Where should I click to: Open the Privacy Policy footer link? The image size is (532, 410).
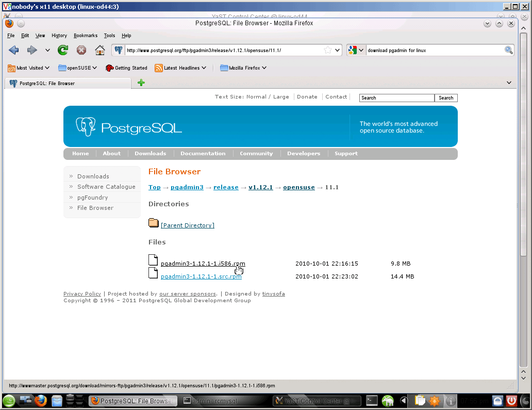(82, 293)
